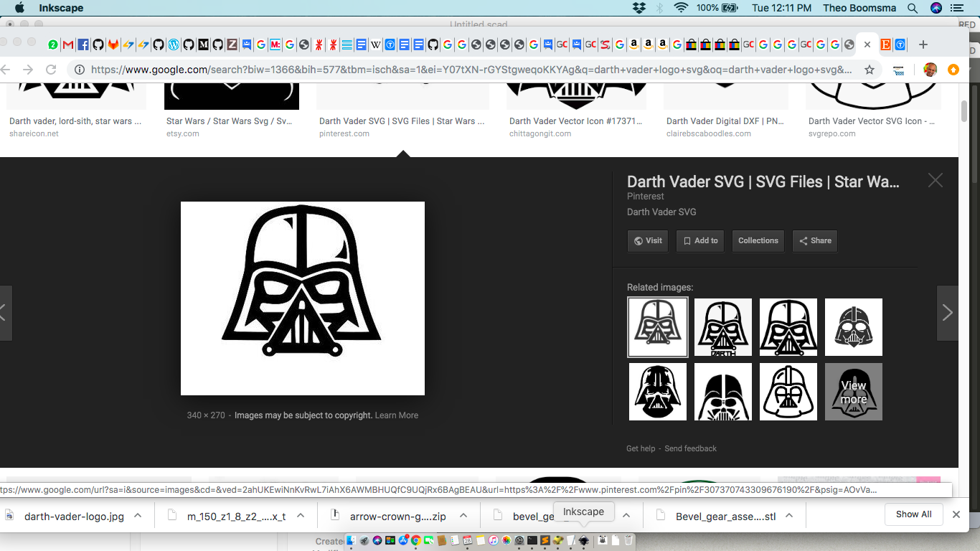Click the Chrome profile avatar
980x551 pixels.
pyautogui.click(x=930, y=70)
